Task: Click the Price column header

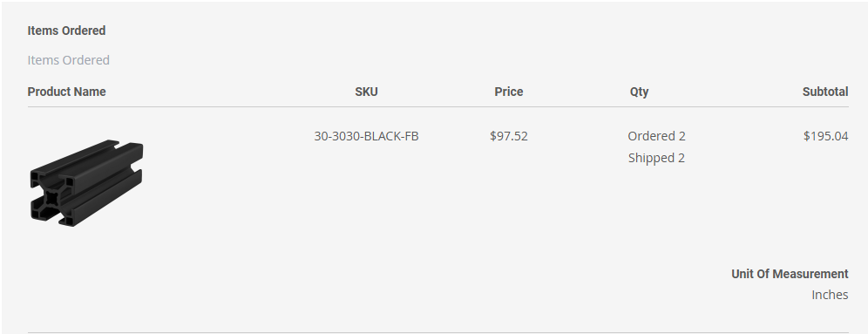Action: point(509,92)
